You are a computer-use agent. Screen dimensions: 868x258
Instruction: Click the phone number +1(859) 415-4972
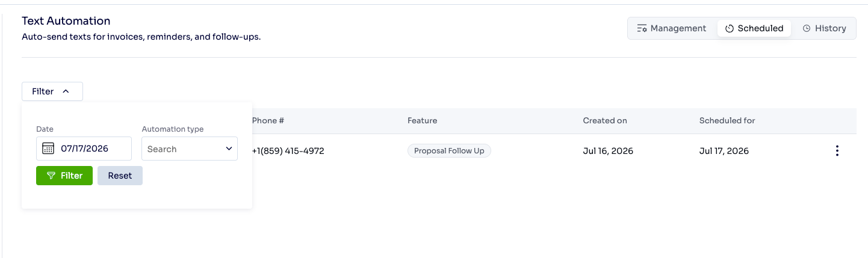[288, 151]
